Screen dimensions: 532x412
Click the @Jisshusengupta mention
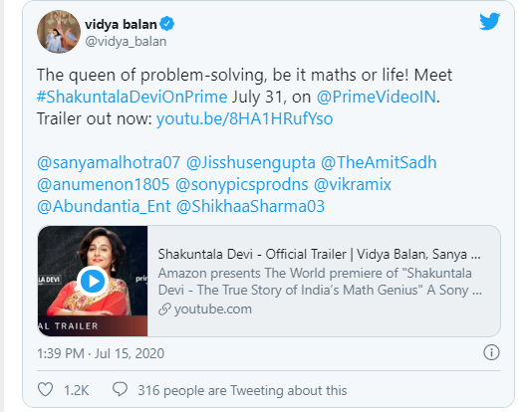tap(251, 162)
